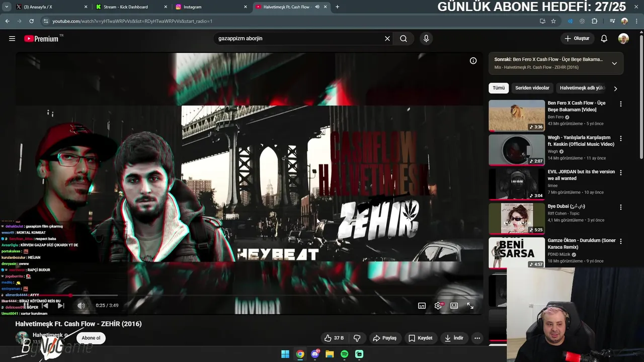Screen dimensions: 644x362
Task: Open Chrome three-dot menu
Action: (x=636, y=21)
